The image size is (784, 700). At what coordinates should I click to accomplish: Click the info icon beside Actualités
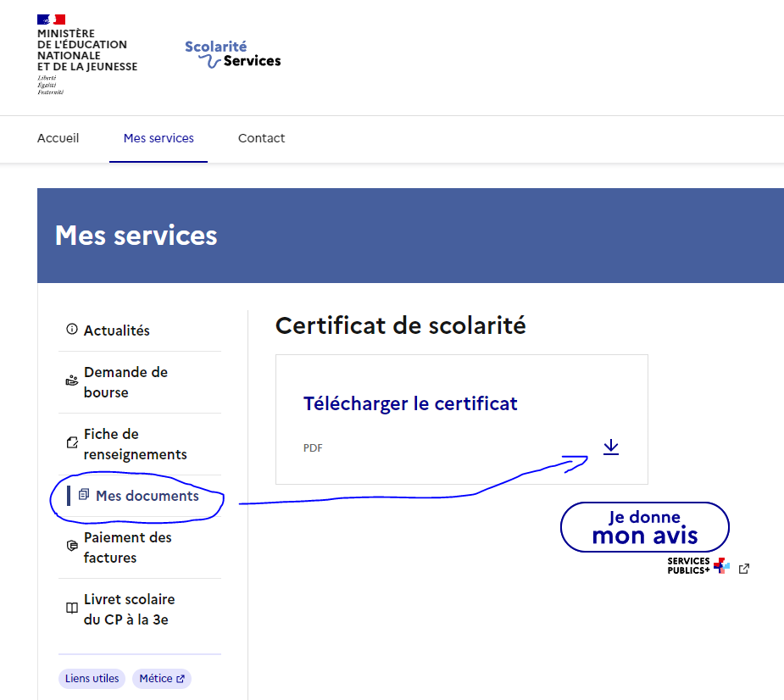coord(71,330)
